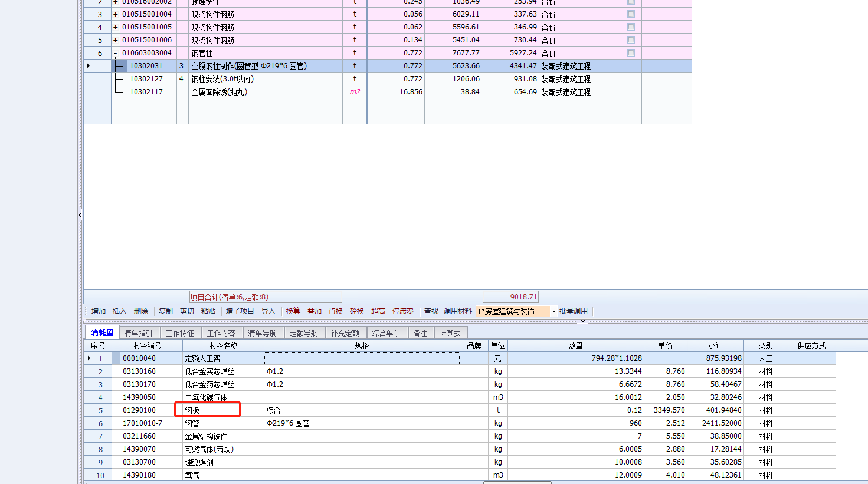The height and width of the screenshot is (484, 868).
Task: Click the red 叠加 button
Action: [x=315, y=311]
